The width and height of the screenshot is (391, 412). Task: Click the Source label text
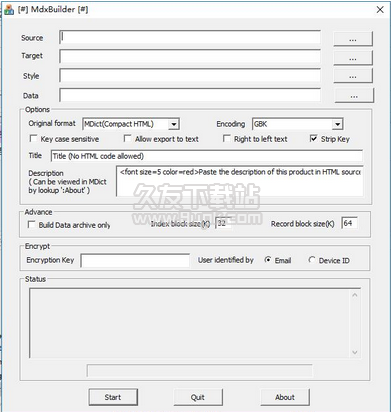point(32,38)
